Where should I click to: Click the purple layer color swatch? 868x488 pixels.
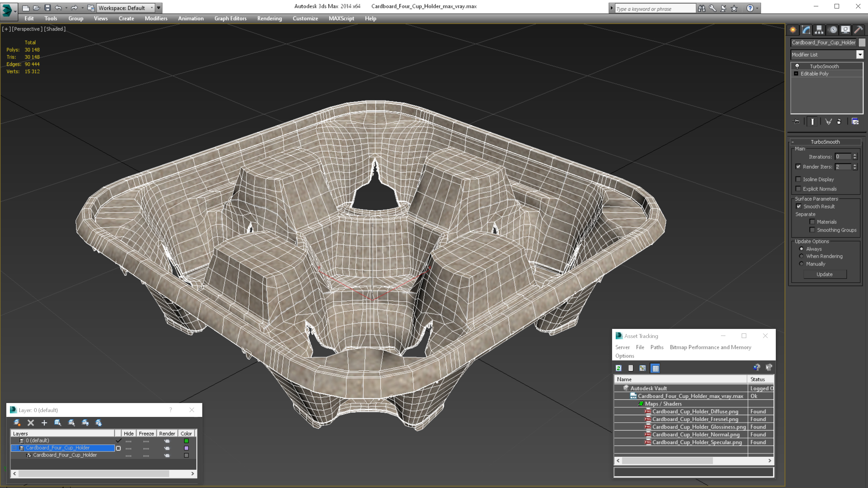tap(186, 448)
